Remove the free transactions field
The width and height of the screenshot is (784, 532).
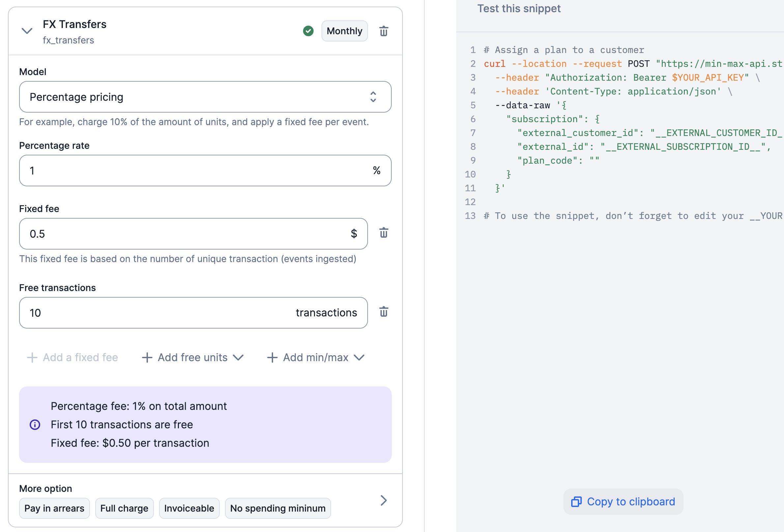point(383,312)
